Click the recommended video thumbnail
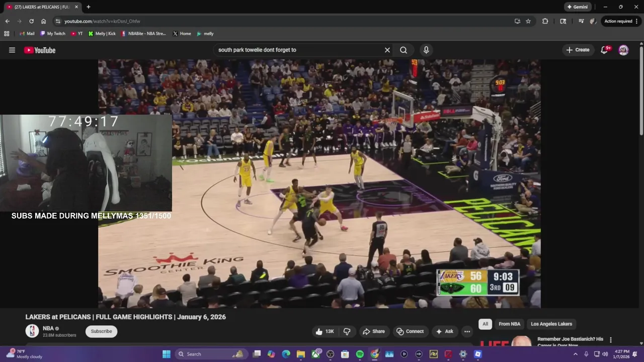Screen dimensions: 644x362 [505, 342]
